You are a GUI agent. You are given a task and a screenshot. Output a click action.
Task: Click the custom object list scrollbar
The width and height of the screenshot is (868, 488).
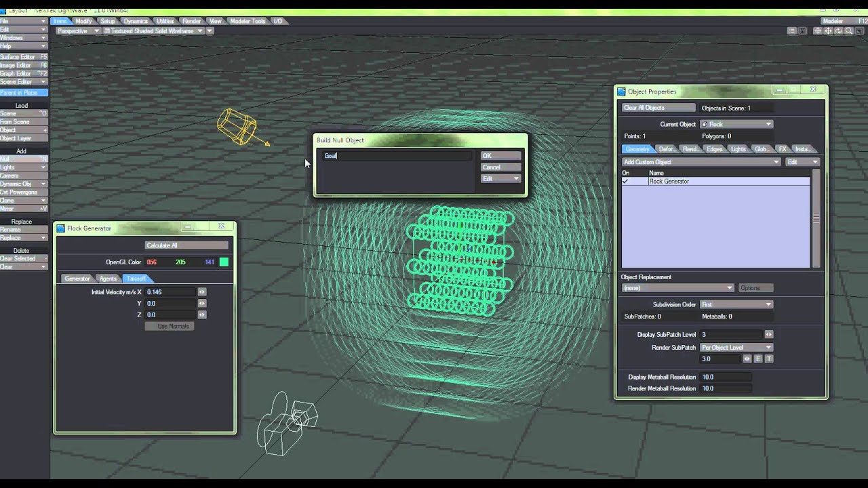[x=816, y=218]
